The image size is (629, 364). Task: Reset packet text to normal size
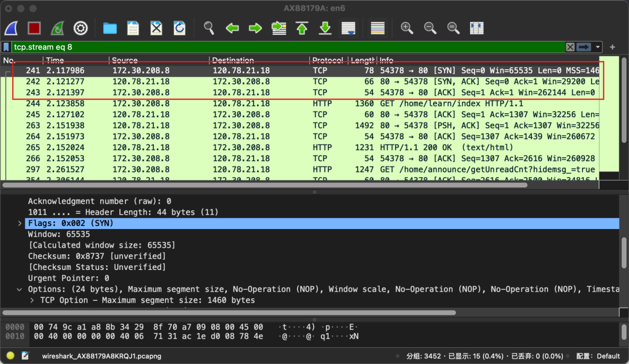click(x=453, y=28)
